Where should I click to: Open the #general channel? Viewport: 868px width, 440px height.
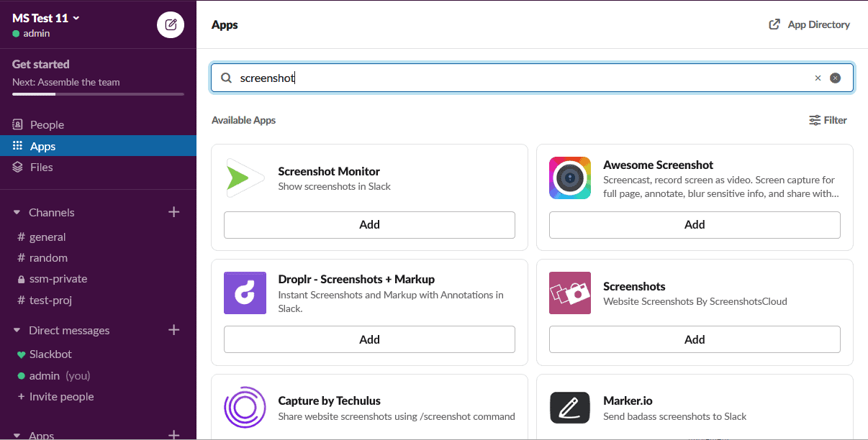point(48,237)
